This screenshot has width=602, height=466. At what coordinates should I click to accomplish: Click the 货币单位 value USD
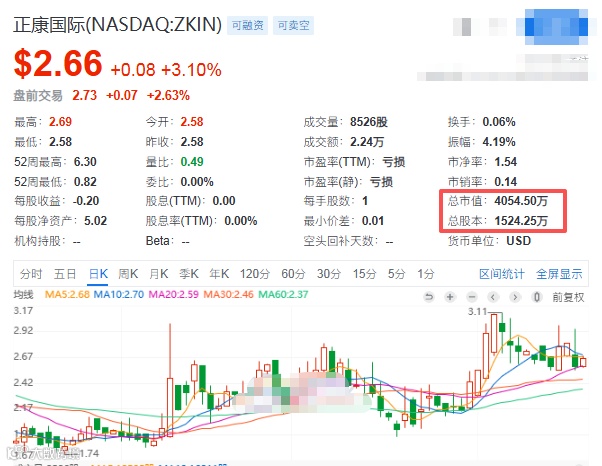pos(518,241)
